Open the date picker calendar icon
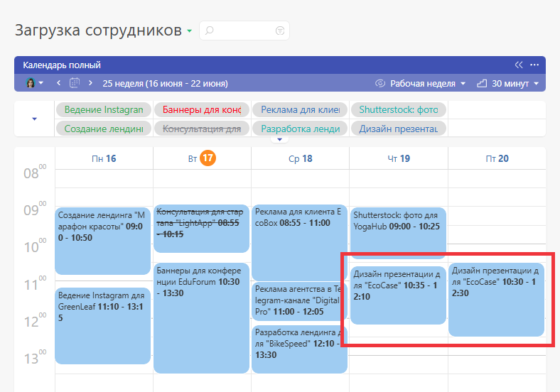Screen dimensions: 560x392 (75, 83)
